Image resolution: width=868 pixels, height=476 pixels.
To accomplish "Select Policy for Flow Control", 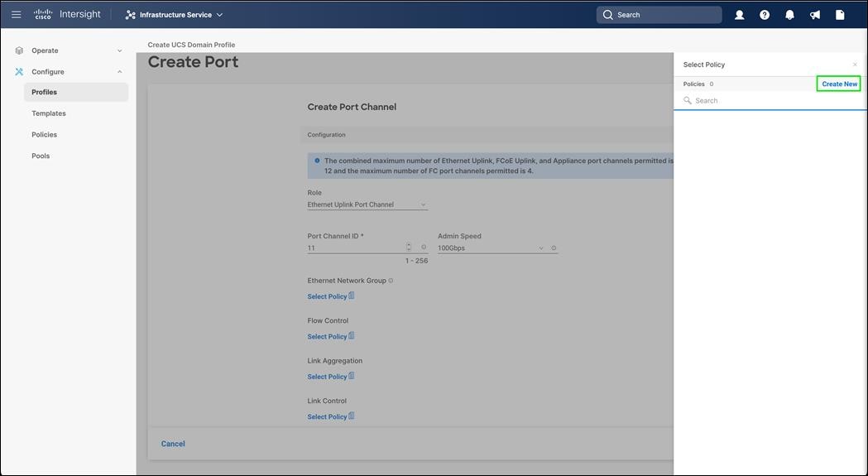I will point(330,336).
